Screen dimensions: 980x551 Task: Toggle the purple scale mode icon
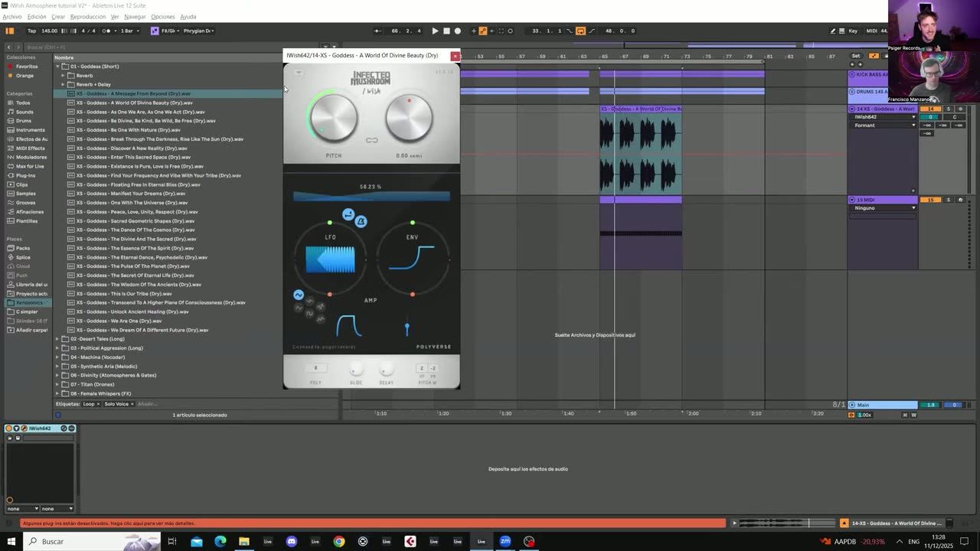pos(155,31)
